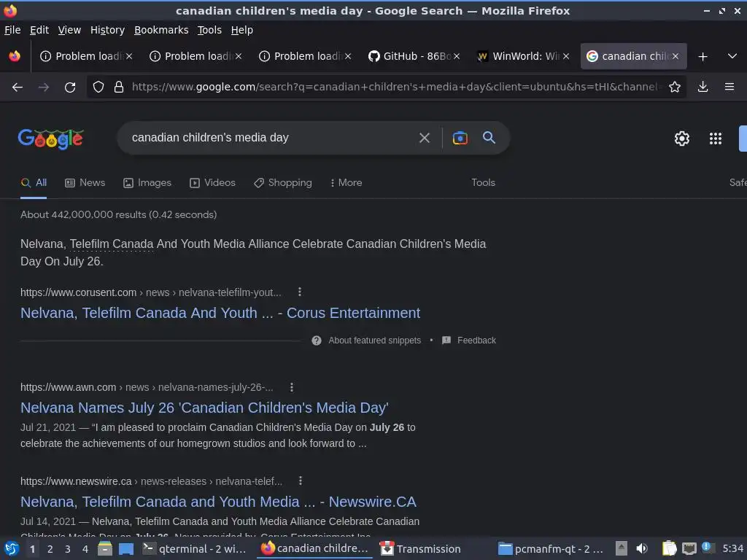Open options dots for awn.com result
The image size is (747, 560).
tap(292, 388)
